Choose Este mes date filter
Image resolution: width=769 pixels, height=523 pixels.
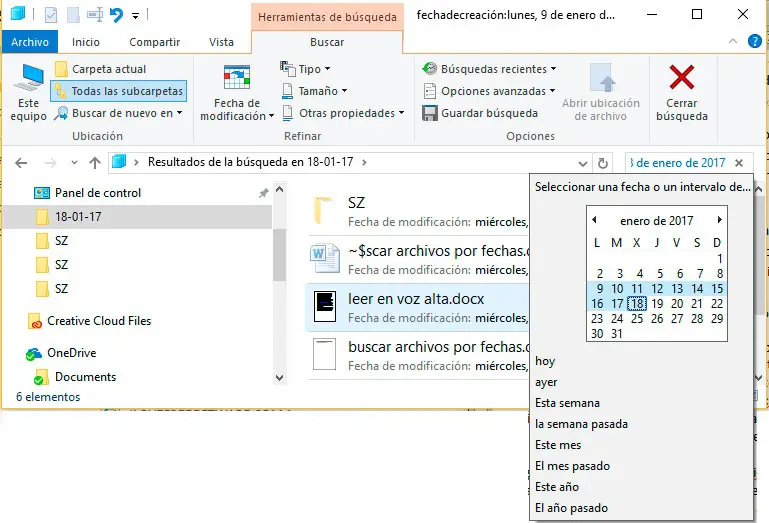tap(558, 445)
